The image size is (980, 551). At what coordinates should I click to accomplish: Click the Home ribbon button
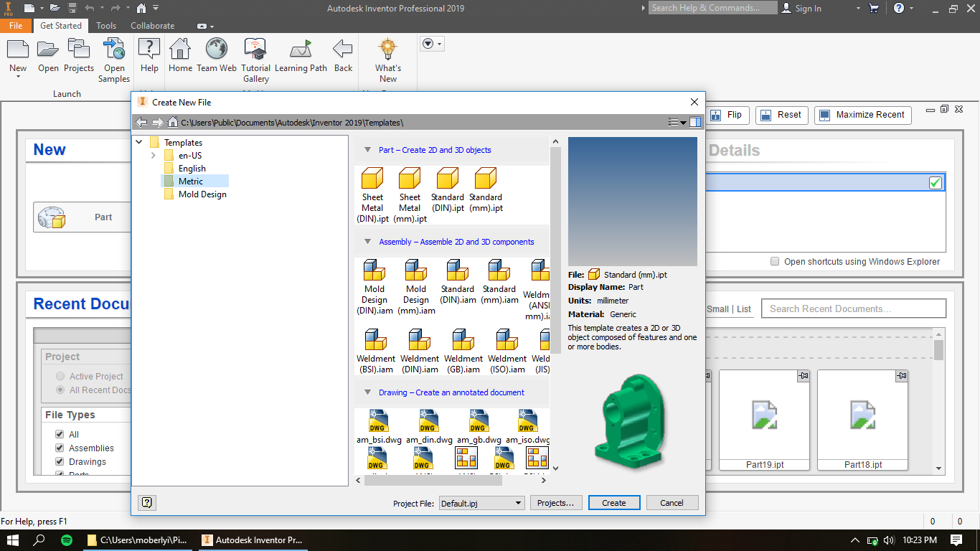[x=180, y=56]
